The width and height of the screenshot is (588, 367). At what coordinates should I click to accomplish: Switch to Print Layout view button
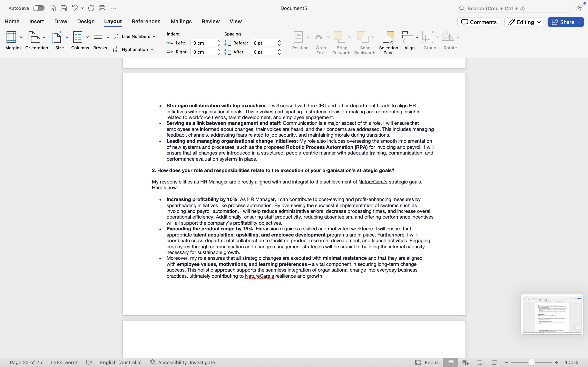click(x=450, y=362)
